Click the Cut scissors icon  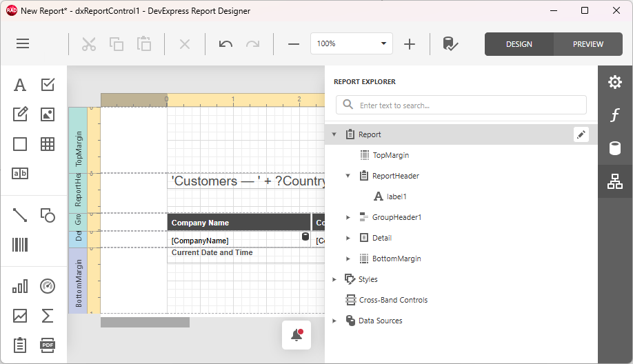[89, 44]
